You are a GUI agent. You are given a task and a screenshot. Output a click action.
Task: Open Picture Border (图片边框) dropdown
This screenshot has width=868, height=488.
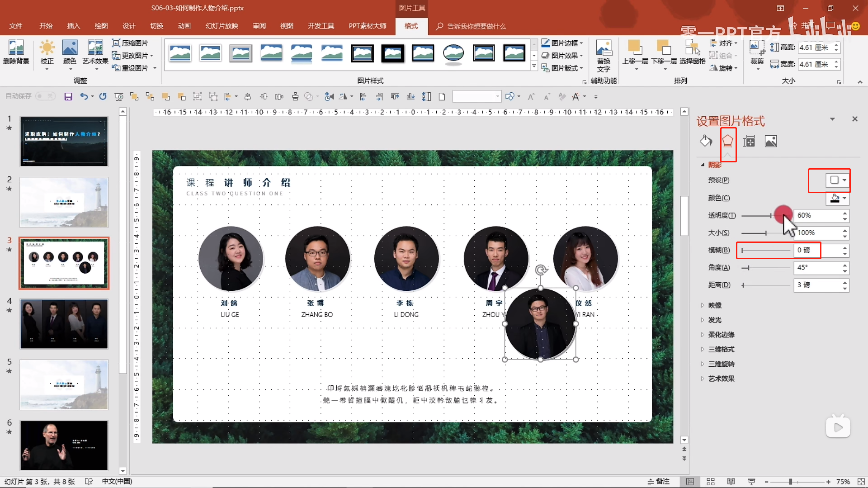[562, 43]
